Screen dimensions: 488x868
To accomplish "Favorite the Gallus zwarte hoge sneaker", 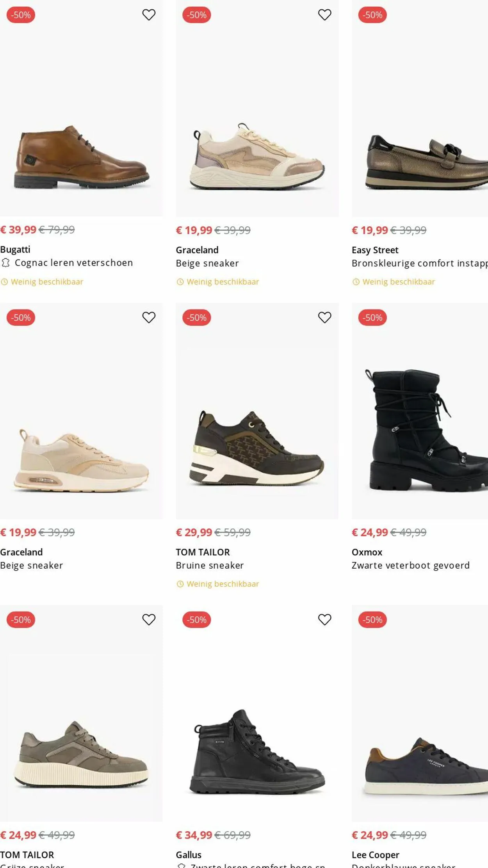I will (324, 619).
